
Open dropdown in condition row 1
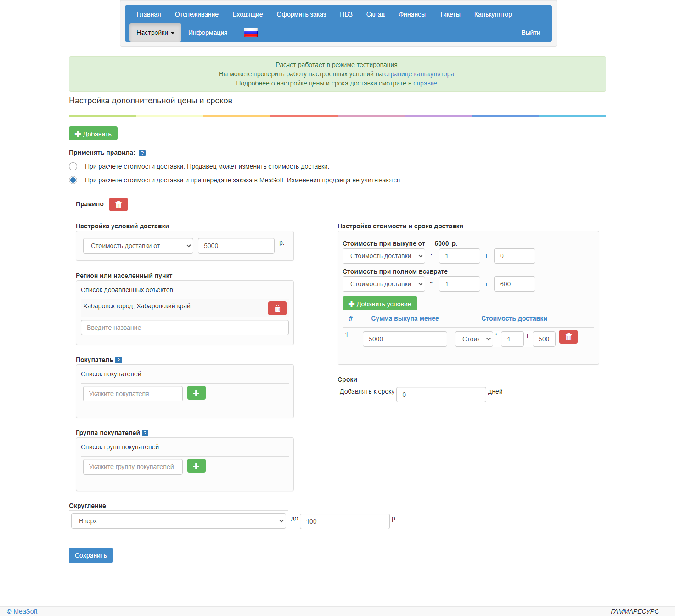[x=474, y=339]
